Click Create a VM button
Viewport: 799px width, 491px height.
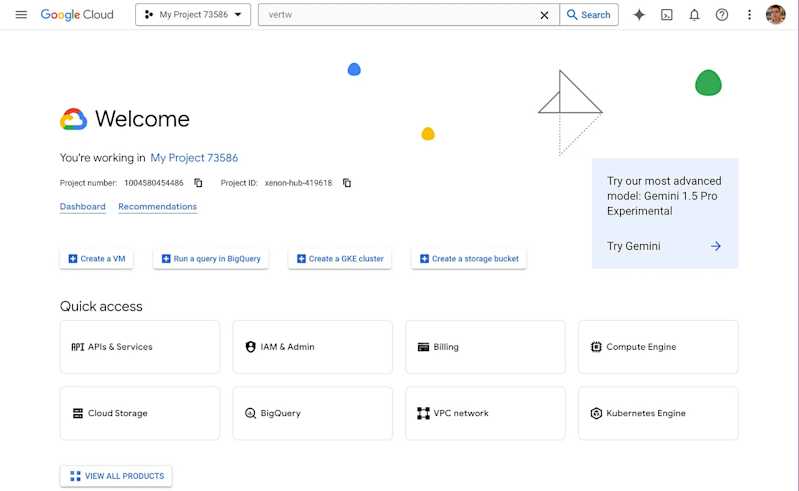coord(96,259)
